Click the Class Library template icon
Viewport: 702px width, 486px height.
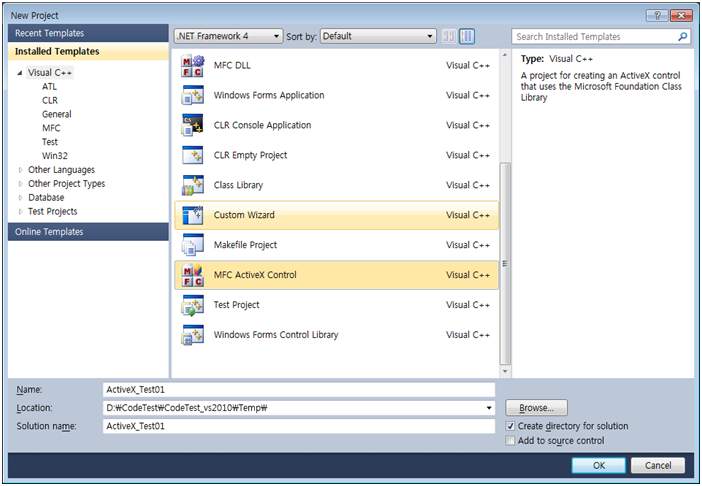(x=193, y=185)
